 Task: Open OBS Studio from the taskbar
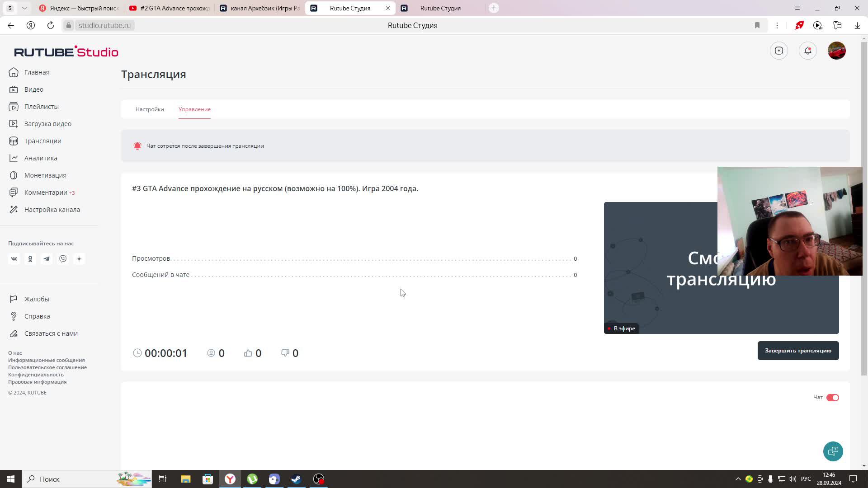click(319, 479)
